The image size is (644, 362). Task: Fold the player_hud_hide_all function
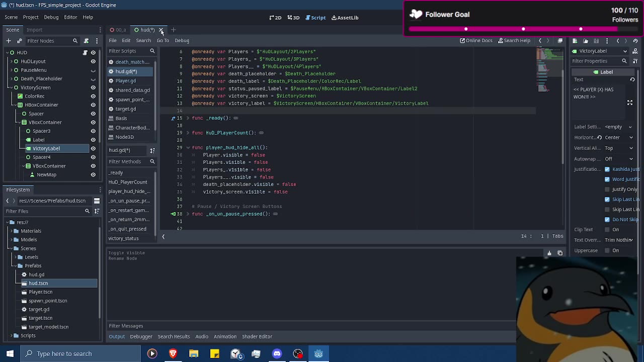click(x=188, y=148)
